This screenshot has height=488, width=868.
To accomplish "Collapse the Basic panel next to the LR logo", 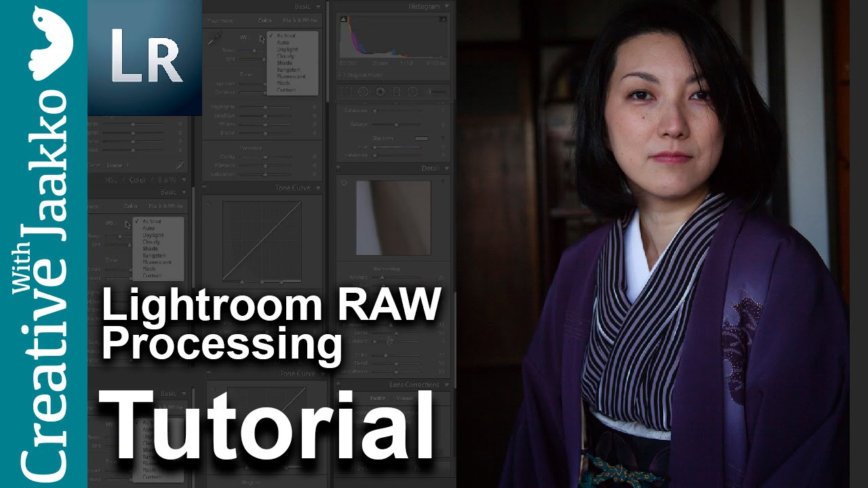I will coord(318,7).
